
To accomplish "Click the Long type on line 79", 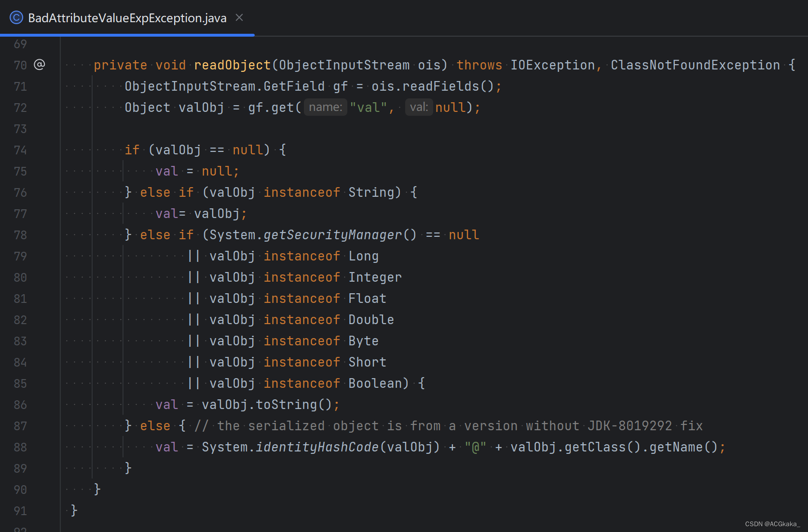I will tap(364, 256).
